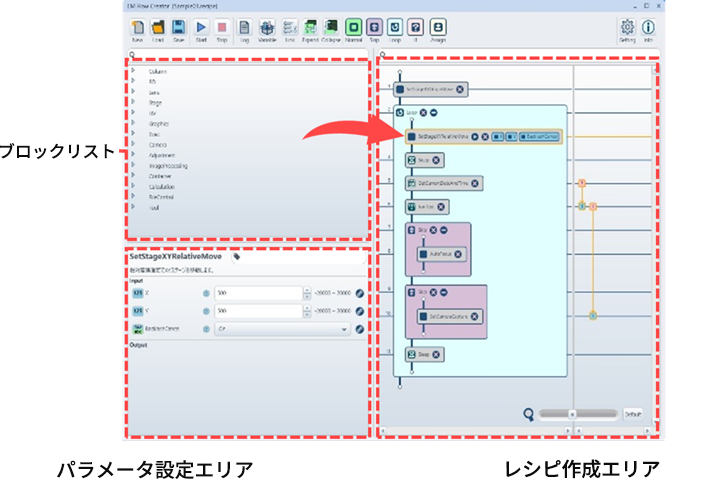Viewport: 707px width, 500px height.
Task: Start the recipe with the Start button
Action: point(201,30)
